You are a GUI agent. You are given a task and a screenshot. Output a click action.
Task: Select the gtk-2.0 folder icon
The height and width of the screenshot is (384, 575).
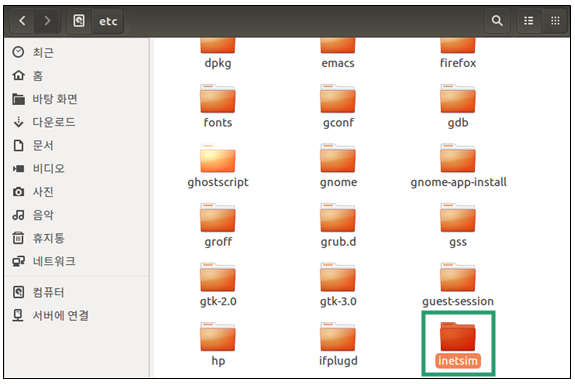click(218, 278)
